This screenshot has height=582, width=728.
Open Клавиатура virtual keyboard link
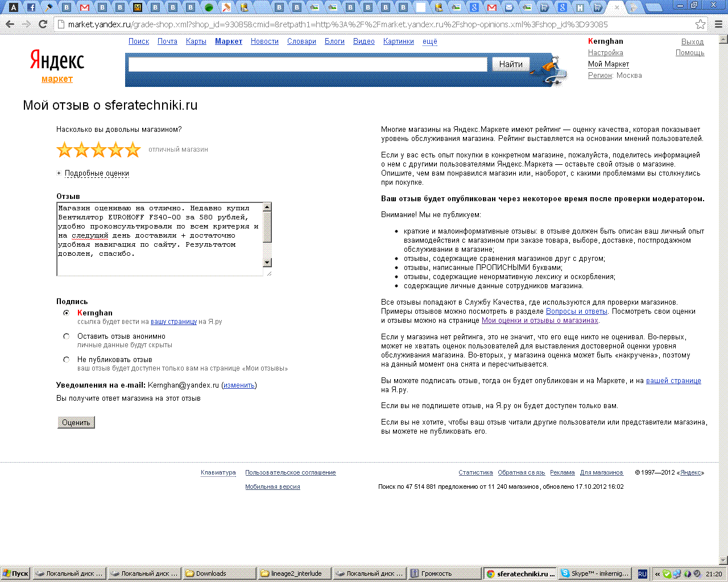[218, 473]
